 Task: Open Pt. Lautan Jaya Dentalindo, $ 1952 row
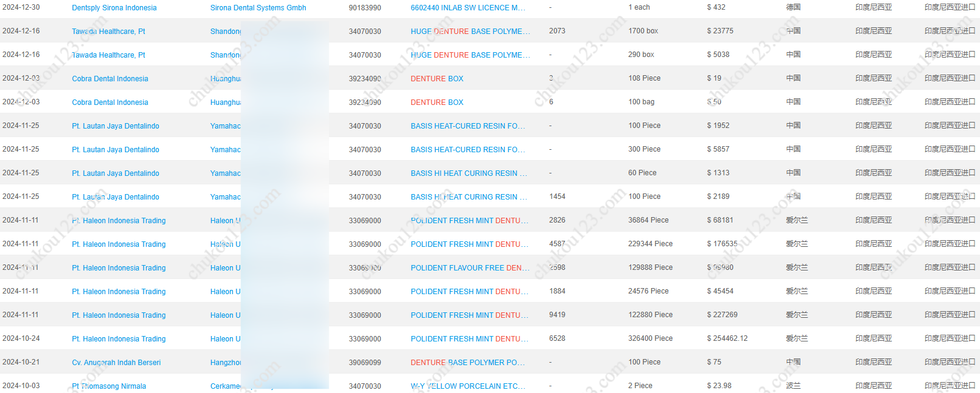(x=115, y=126)
